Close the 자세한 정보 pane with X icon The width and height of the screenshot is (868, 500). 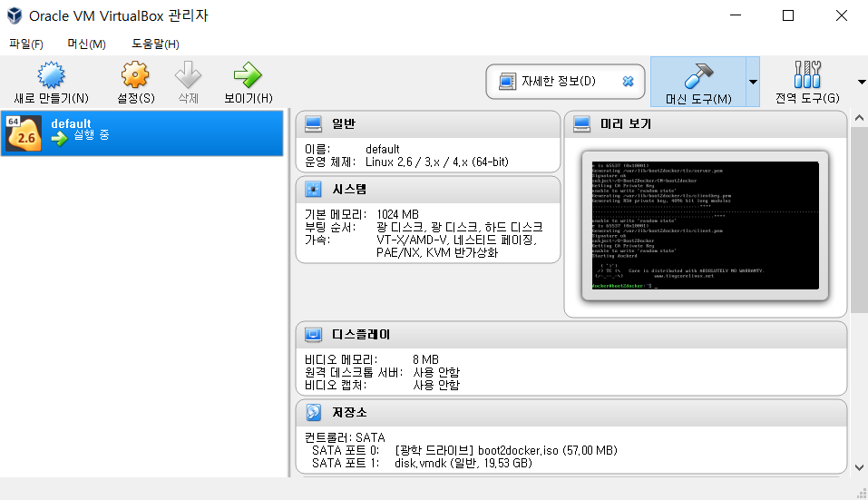pyautogui.click(x=628, y=82)
